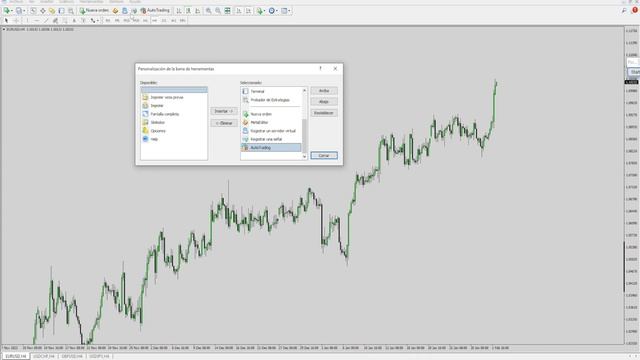Open the Navigator panel icon
This screenshot has height=360, width=640.
click(52, 11)
